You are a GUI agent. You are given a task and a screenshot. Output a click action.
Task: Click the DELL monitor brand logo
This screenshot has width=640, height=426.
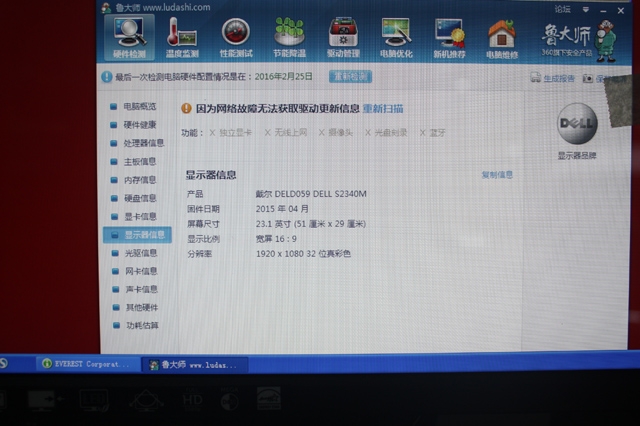[577, 123]
